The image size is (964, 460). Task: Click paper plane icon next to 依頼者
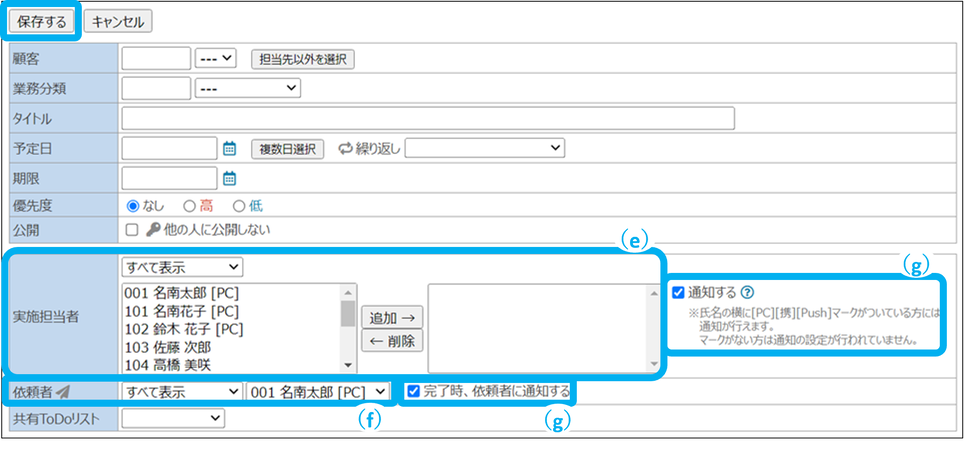pyautogui.click(x=63, y=391)
